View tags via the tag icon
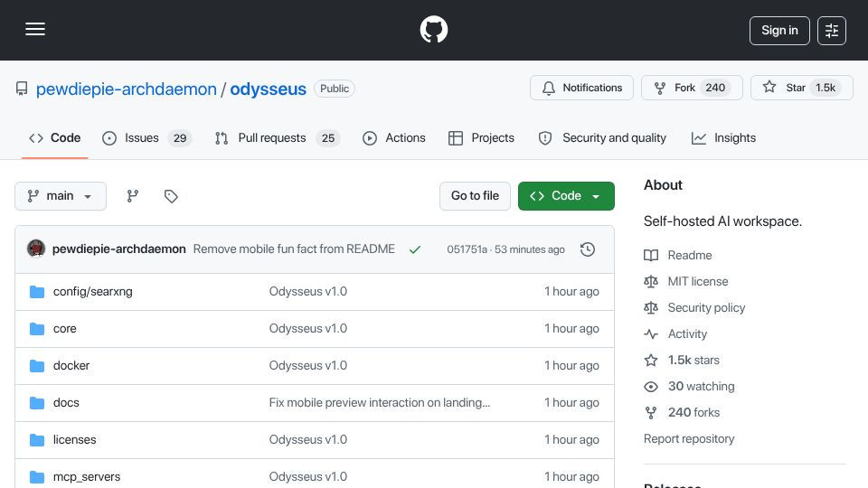 pos(171,196)
